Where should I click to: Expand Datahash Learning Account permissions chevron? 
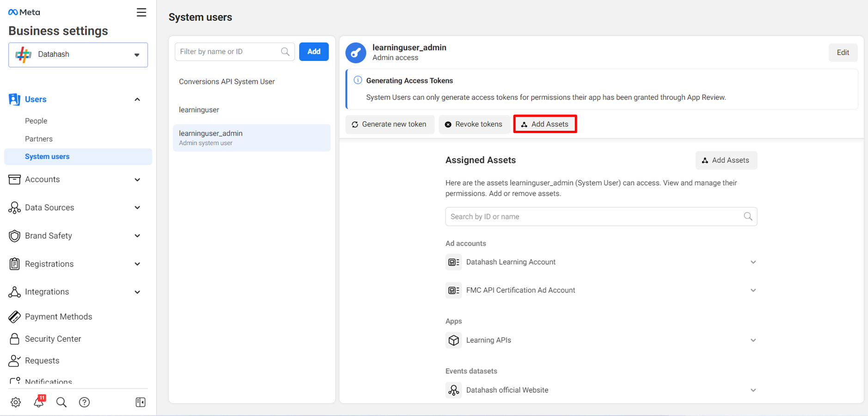pos(753,262)
